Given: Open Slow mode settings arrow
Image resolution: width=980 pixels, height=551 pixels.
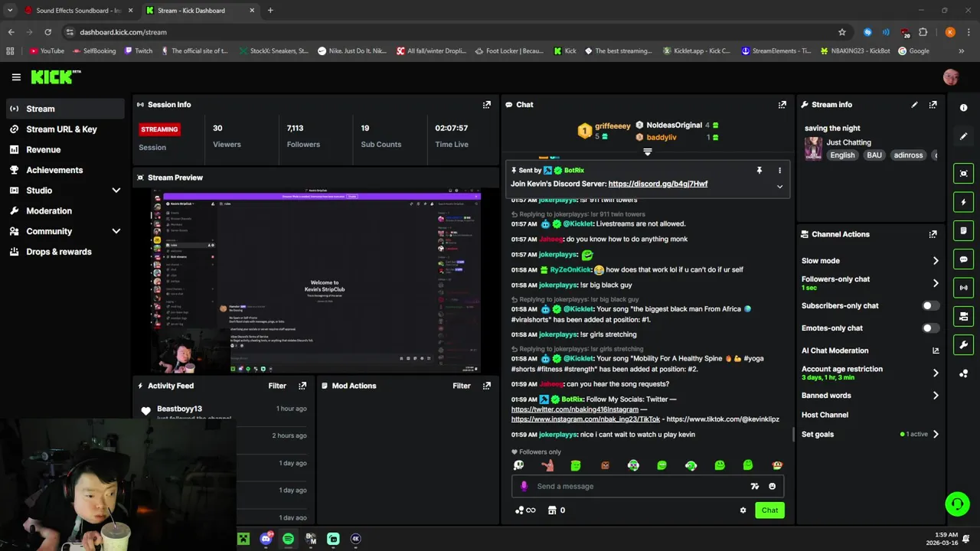Looking at the screenshot, I should tap(936, 261).
